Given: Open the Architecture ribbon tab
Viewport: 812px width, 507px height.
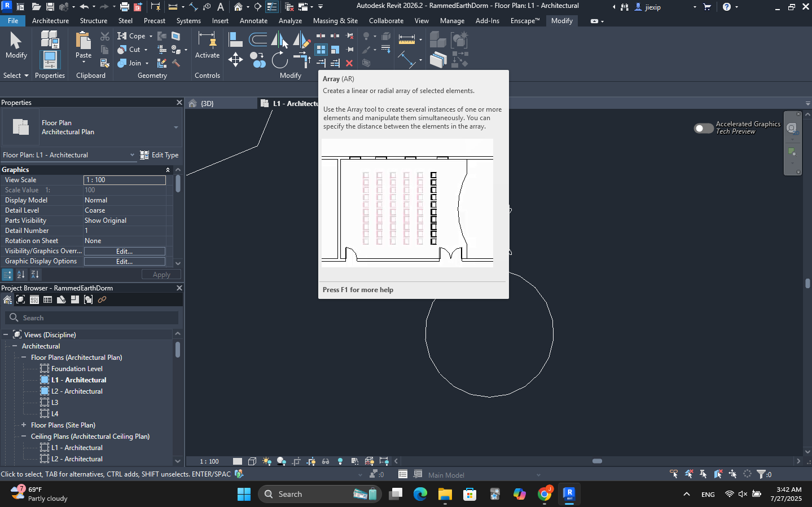Looking at the screenshot, I should (x=50, y=21).
